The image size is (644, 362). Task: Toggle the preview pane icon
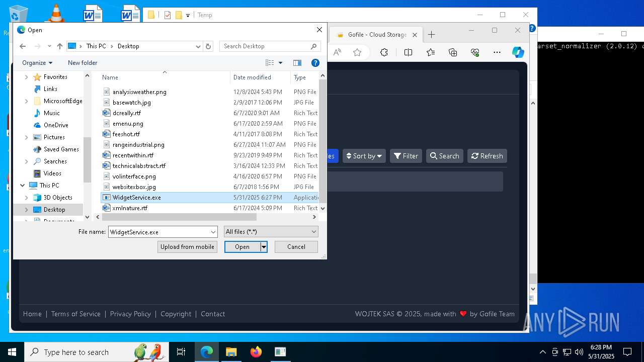(x=297, y=63)
